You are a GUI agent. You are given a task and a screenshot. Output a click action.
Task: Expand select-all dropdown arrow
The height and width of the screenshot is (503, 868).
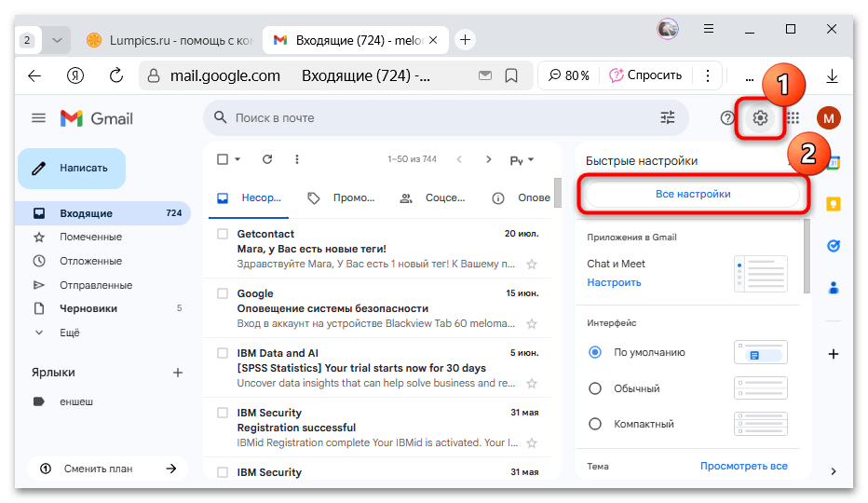tap(237, 159)
